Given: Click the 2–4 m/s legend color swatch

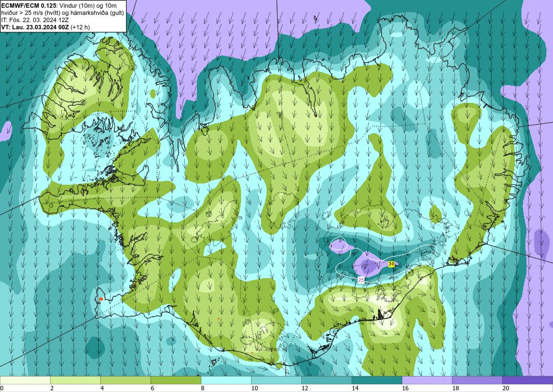Looking at the screenshot, I should 75,380.
